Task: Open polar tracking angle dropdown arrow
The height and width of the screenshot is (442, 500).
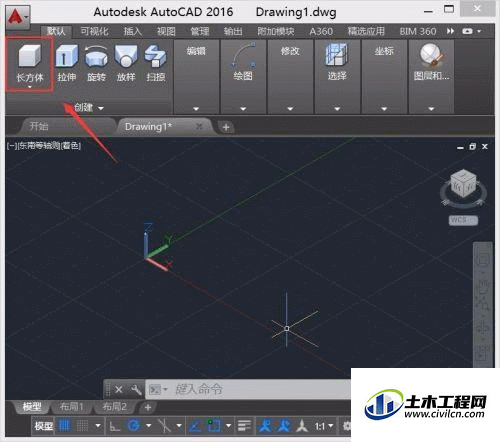Action: [x=148, y=426]
